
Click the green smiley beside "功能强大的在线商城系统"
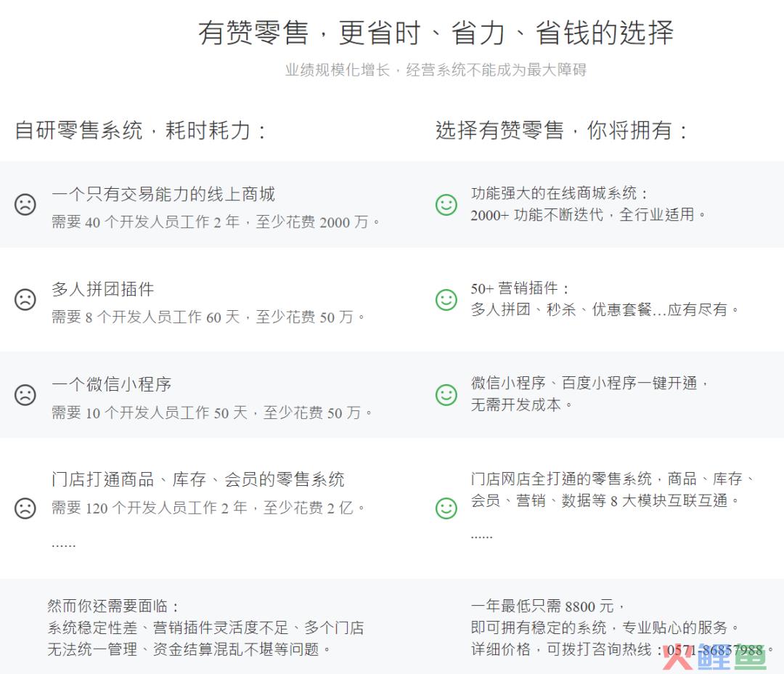coord(446,204)
